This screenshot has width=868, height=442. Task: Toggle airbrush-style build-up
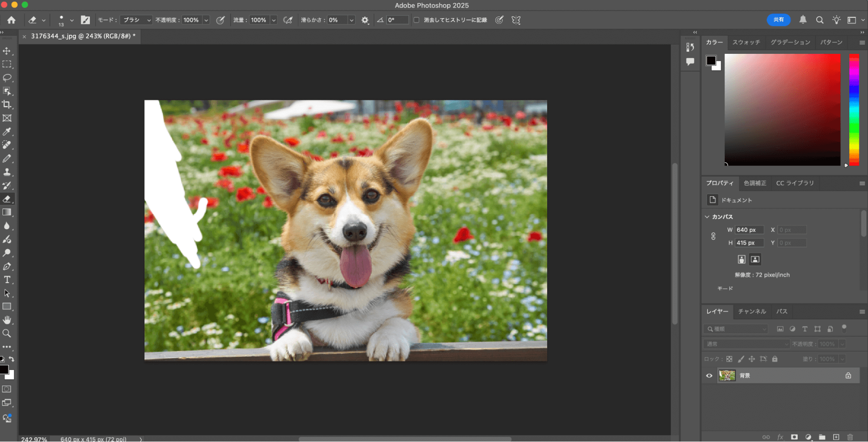[x=287, y=20]
